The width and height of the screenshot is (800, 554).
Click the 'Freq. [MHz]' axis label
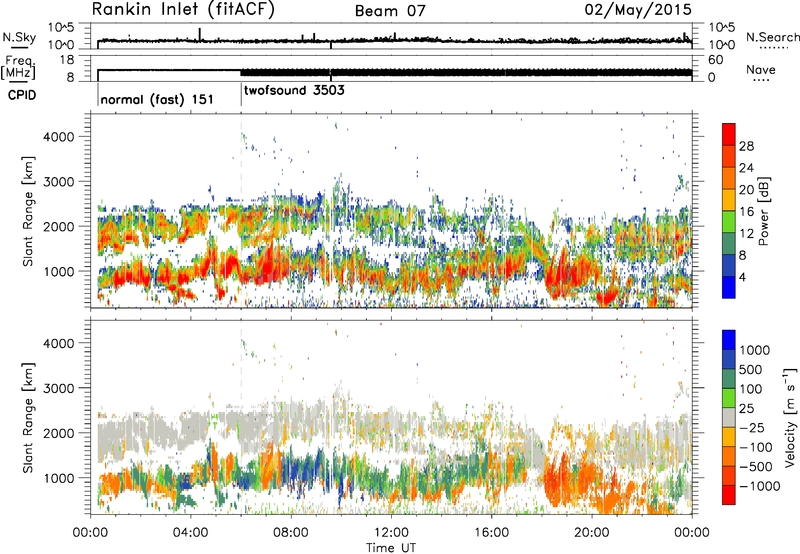pyautogui.click(x=19, y=68)
